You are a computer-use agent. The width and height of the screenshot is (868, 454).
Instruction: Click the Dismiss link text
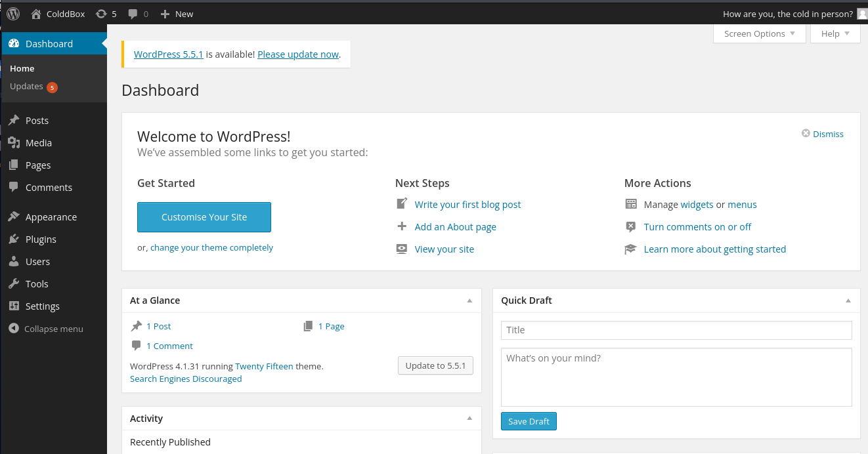point(828,134)
